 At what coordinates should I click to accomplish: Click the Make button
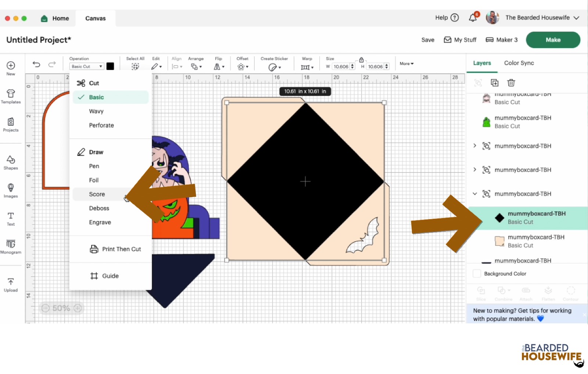(x=553, y=40)
